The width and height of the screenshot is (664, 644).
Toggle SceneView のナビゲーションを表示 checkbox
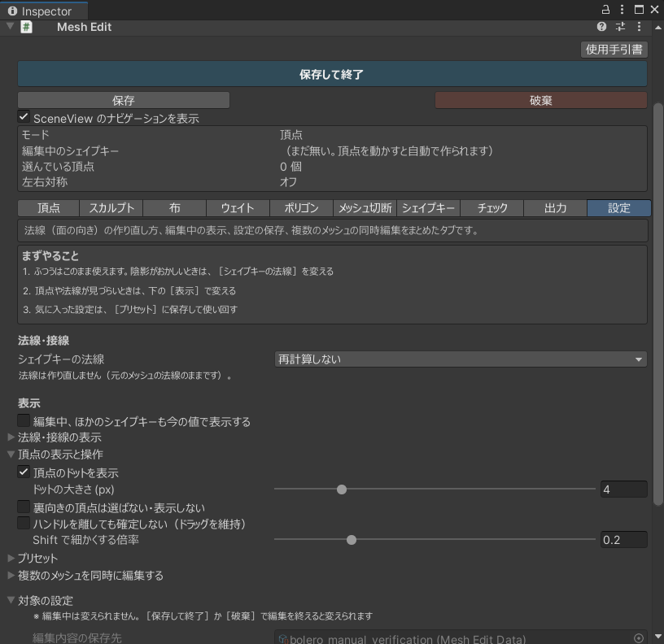tap(24, 116)
